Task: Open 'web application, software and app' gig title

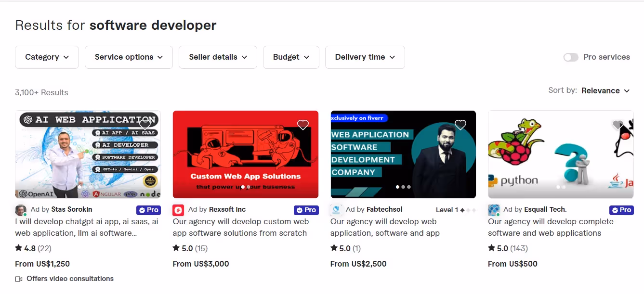Action: pos(385,227)
